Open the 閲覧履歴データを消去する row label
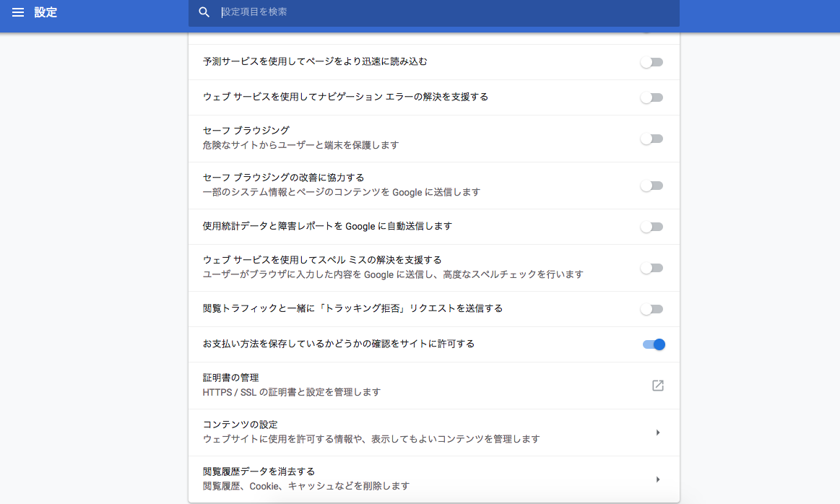The image size is (840, 504). click(259, 472)
